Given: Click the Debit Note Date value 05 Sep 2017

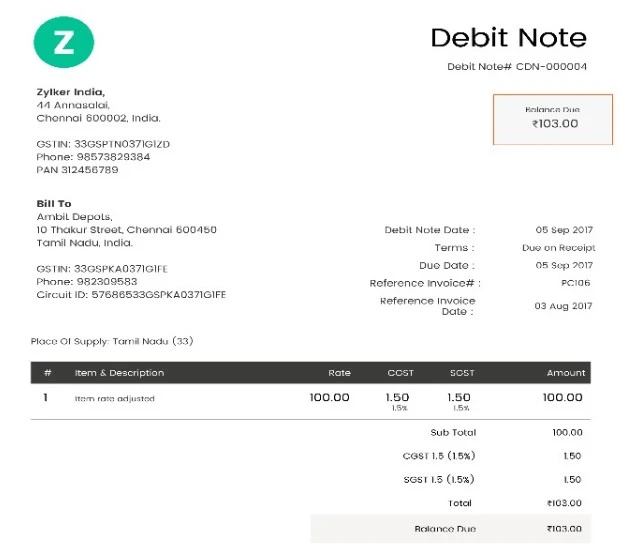Looking at the screenshot, I should [564, 230].
